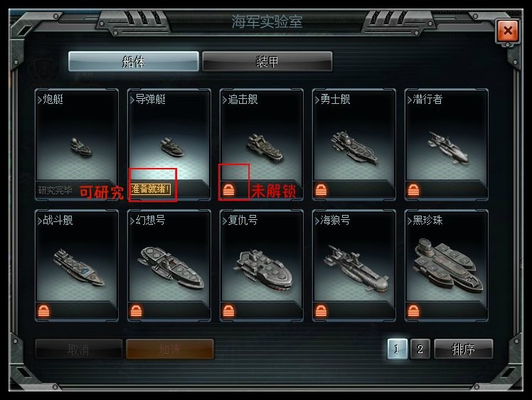Image resolution: width=532 pixels, height=400 pixels.
Task: Click the lock icon on 追击舰 card
Action: coord(229,190)
